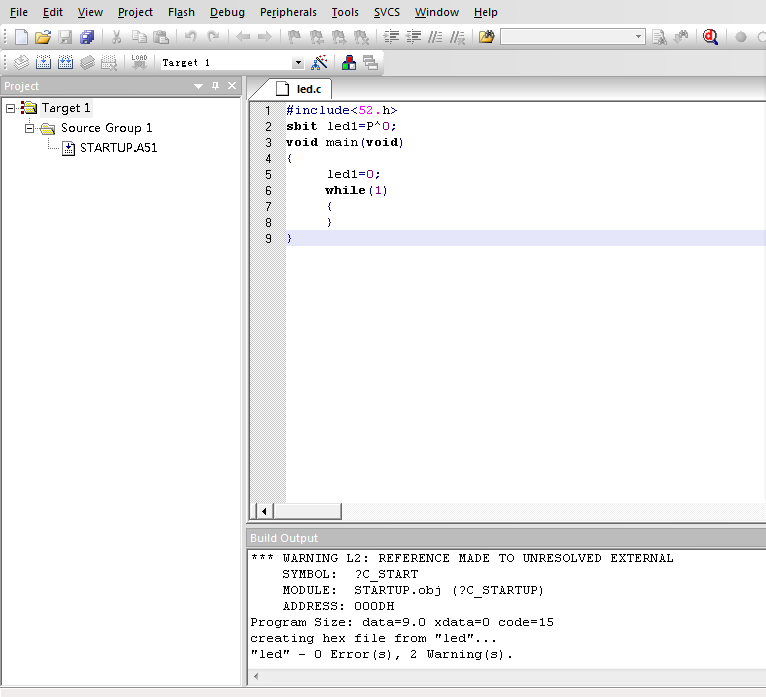Collapse Target 1 tree node
This screenshot has height=697, width=766.
[x=10, y=108]
